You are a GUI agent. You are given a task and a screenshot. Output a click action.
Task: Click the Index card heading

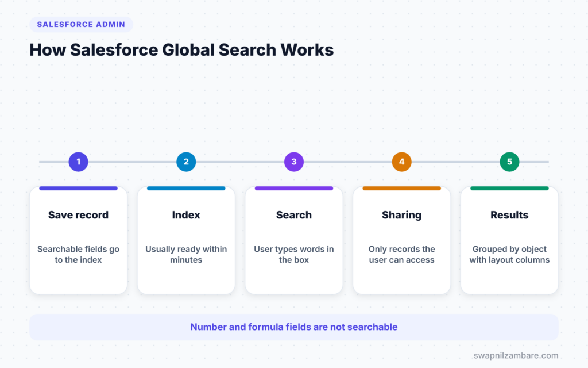(186, 215)
